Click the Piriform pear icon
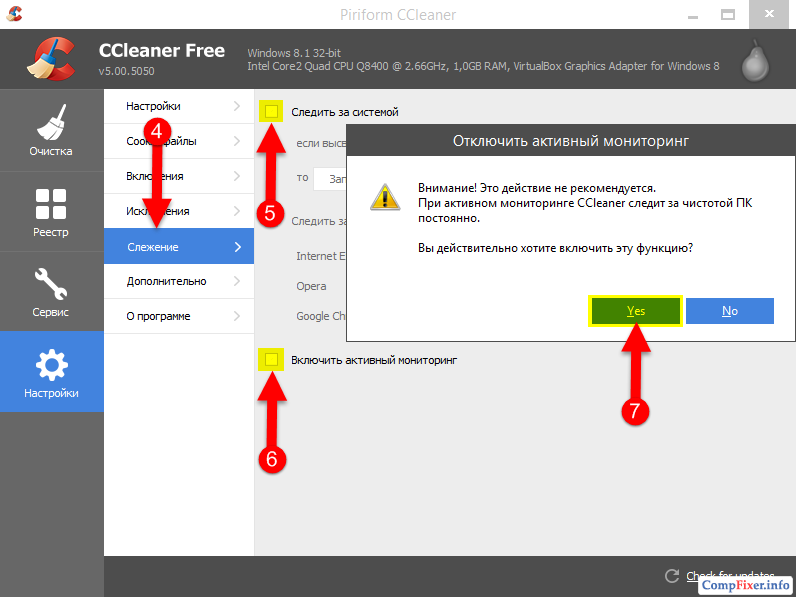 (x=756, y=60)
